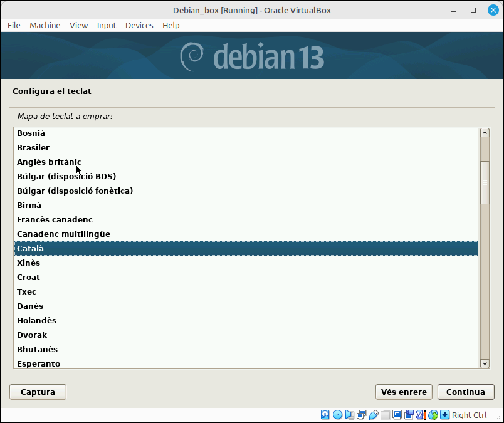
Task: Click the network adapter status icon
Action: 361,415
